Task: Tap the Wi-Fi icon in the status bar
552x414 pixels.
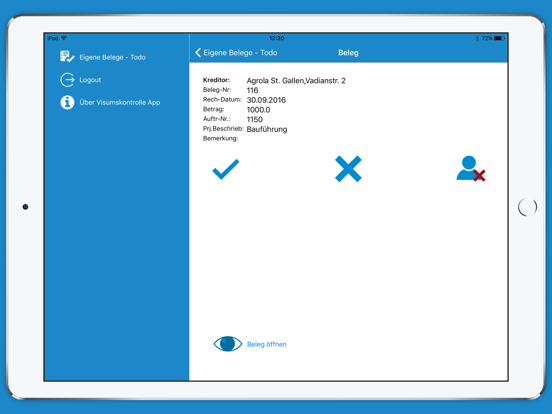Action: (64, 38)
